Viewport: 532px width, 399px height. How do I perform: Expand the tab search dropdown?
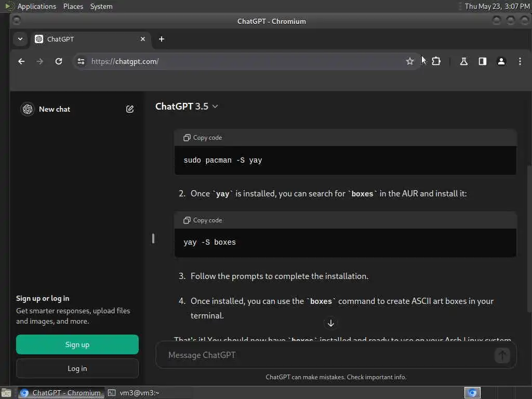click(20, 39)
